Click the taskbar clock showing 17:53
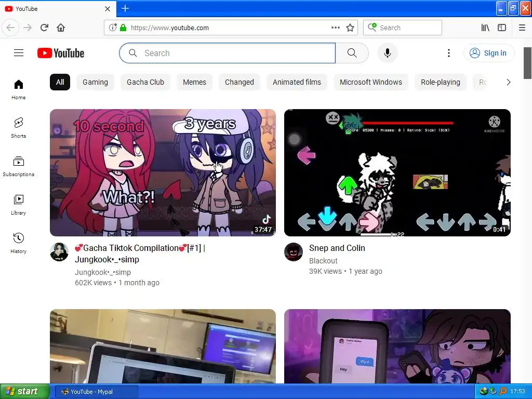The height and width of the screenshot is (399, 532). (x=518, y=392)
